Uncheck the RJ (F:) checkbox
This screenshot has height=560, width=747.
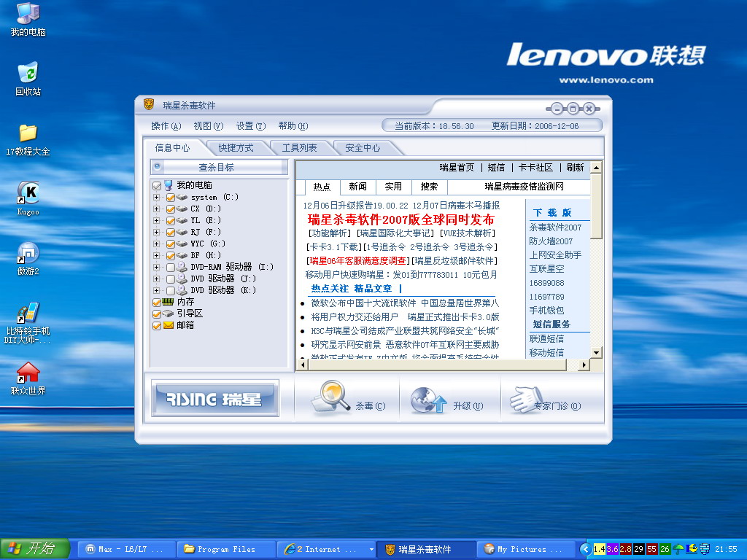171,233
